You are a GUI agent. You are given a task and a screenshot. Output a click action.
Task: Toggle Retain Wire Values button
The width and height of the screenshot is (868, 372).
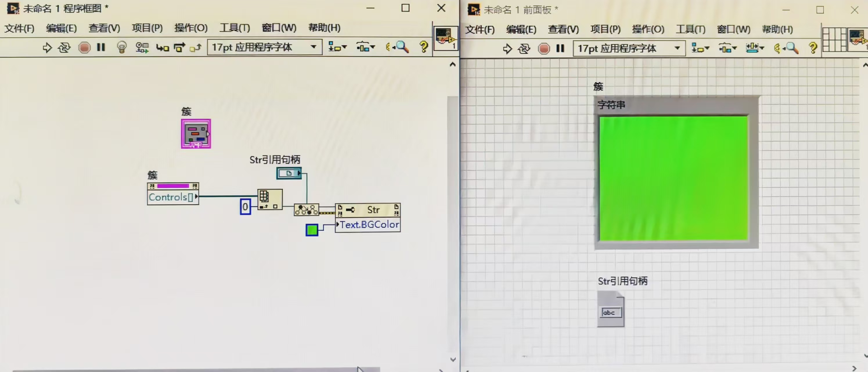pyautogui.click(x=142, y=48)
